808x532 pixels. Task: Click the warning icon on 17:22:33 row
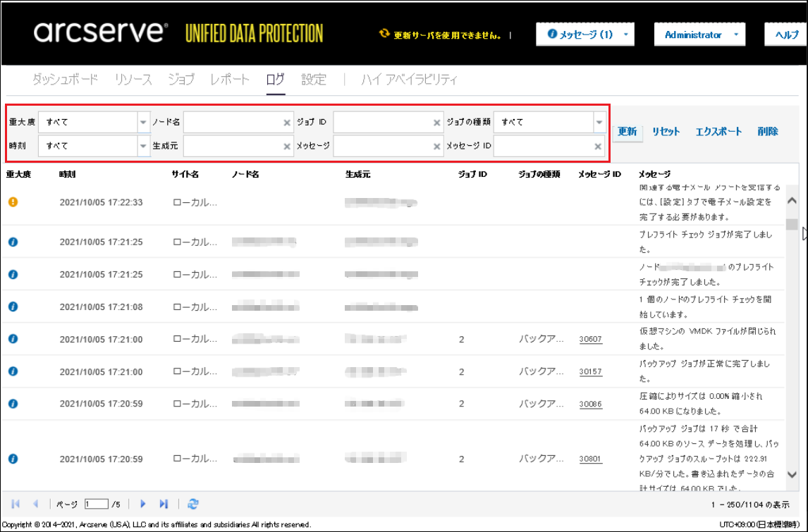pyautogui.click(x=13, y=202)
